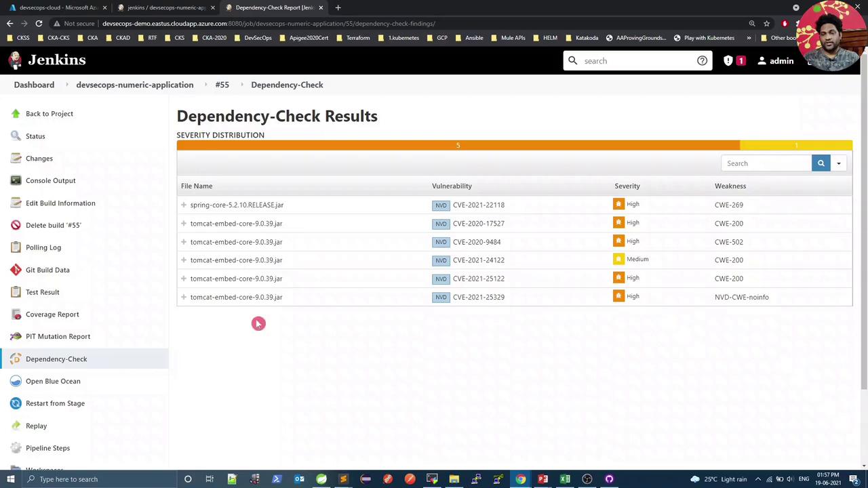868x488 pixels.
Task: Open Chrome from the Windows taskbar
Action: 520,479
